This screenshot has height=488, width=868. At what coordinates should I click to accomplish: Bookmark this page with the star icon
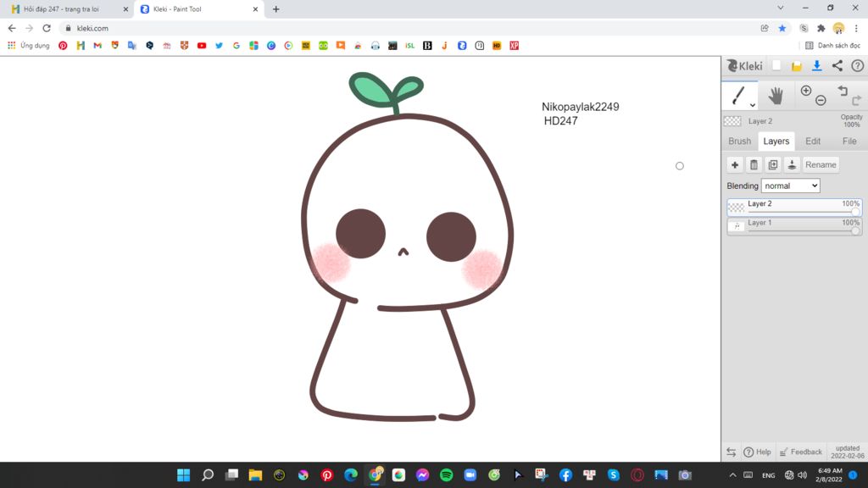pos(782,28)
